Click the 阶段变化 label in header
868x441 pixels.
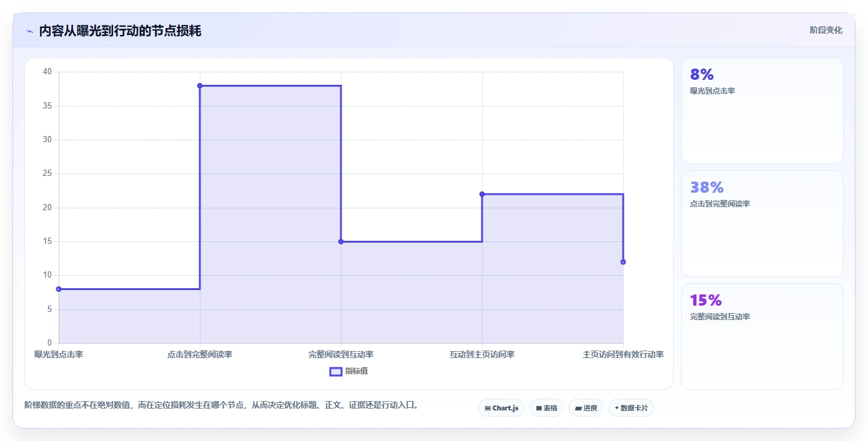(826, 30)
